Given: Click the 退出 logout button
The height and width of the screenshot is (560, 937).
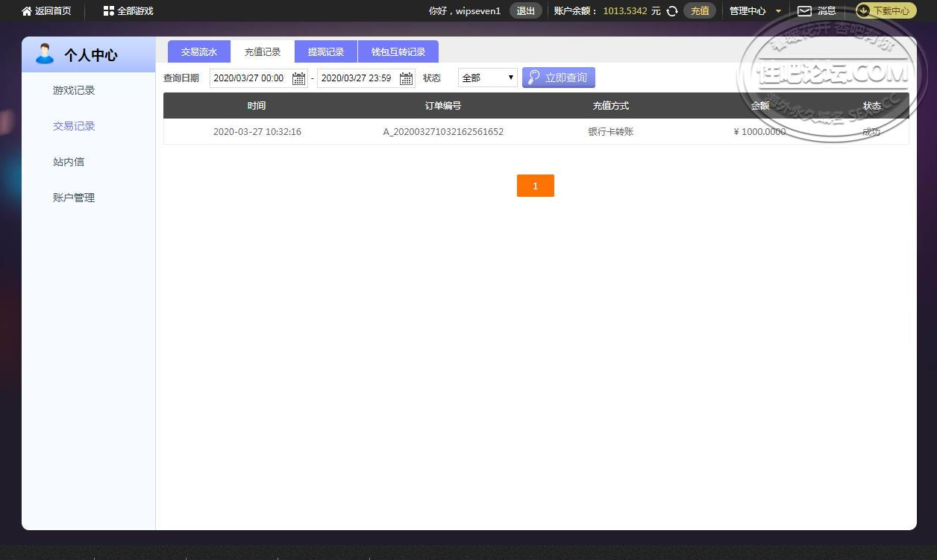Looking at the screenshot, I should (526, 11).
